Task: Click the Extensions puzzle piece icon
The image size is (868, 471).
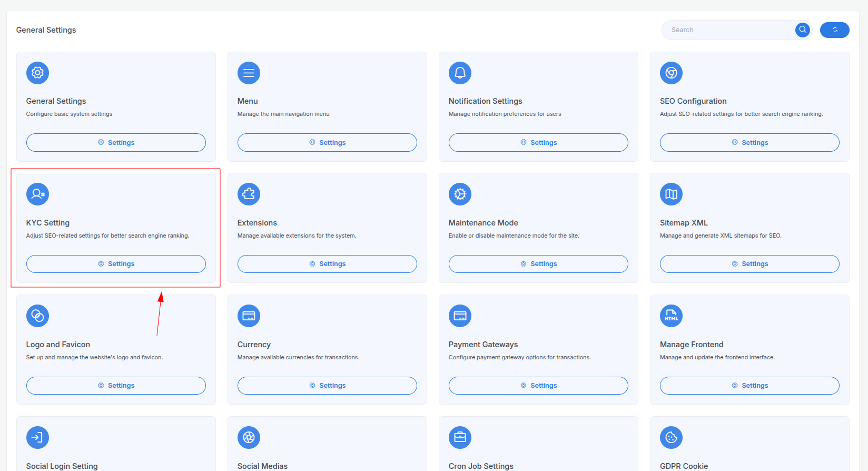Action: 249,194
